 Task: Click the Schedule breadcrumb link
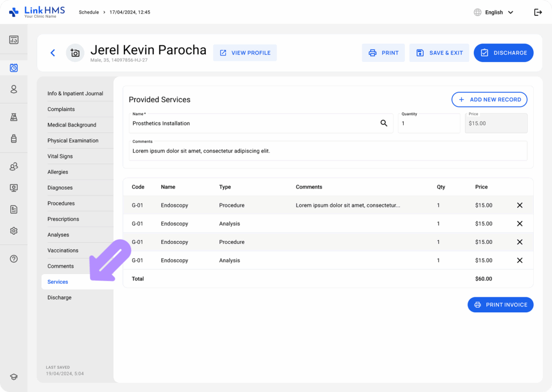tap(89, 12)
